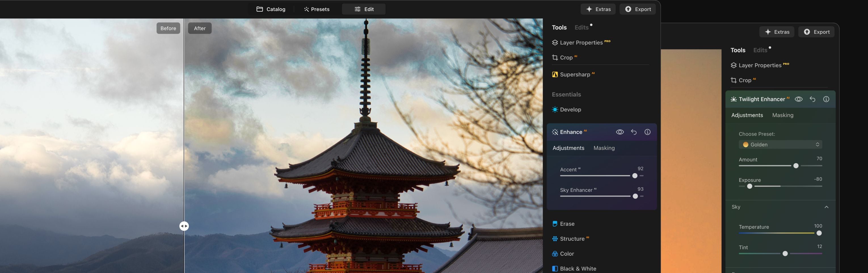This screenshot has width=868, height=273.
Task: Click Extras button in back window
Action: point(777,32)
